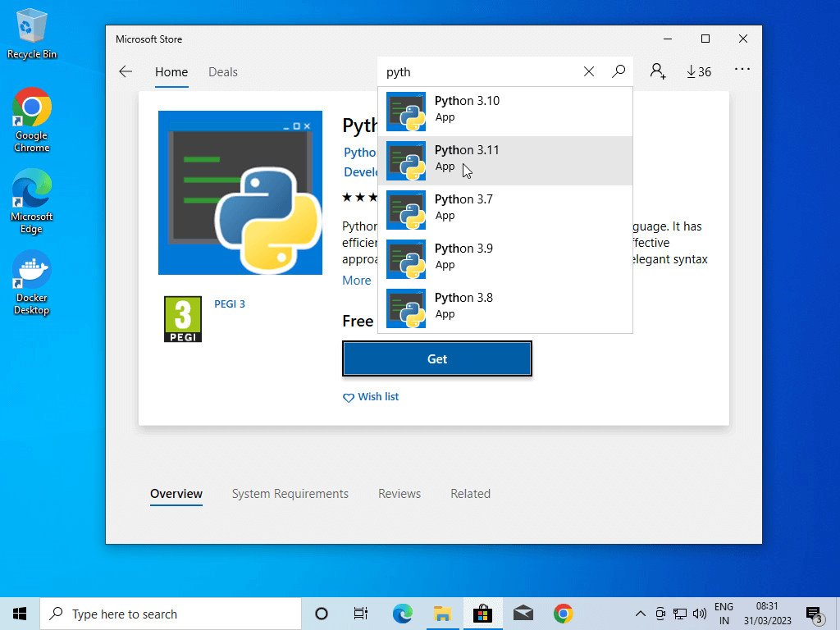Open the System Requirements tab
The image size is (840, 630).
290,494
